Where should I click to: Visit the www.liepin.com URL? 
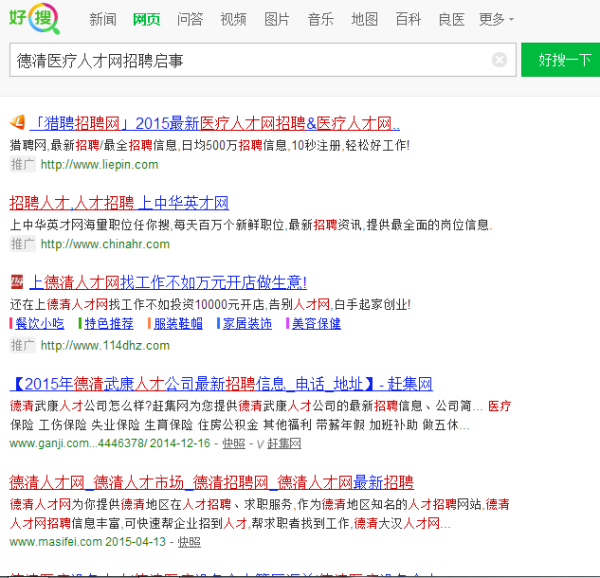click(99, 164)
